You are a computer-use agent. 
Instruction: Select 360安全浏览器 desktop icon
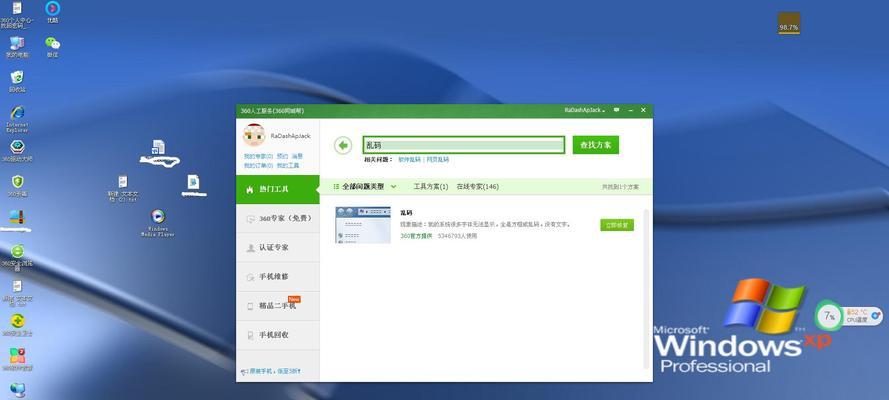(17, 258)
